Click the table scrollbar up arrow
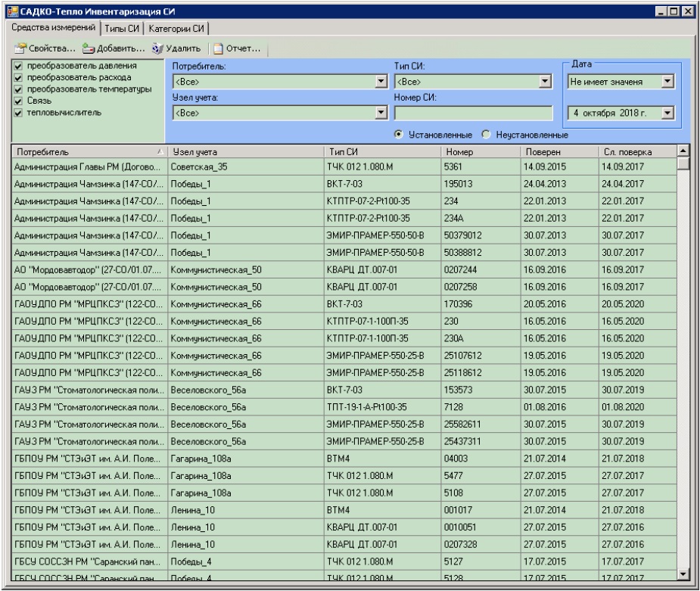Screen dimensions: 700x591 [683, 151]
